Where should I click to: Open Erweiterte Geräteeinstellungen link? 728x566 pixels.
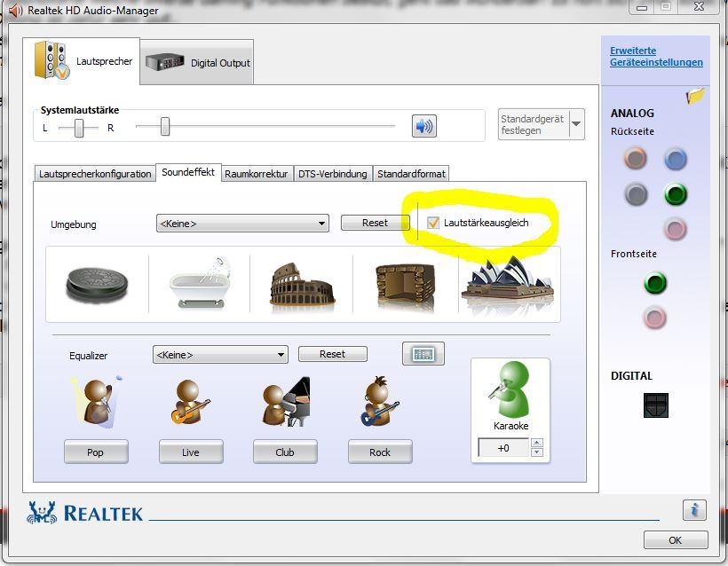[656, 56]
